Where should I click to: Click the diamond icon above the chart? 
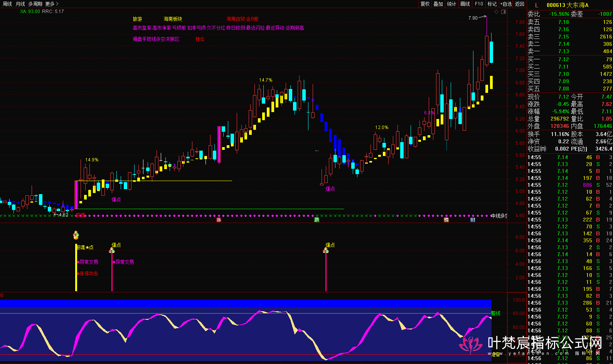497,12
